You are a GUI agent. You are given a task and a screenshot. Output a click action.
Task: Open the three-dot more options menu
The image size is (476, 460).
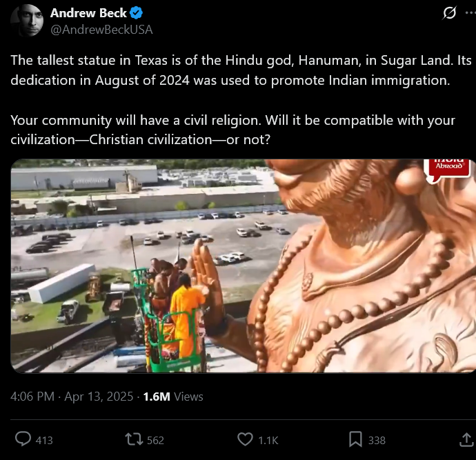471,13
